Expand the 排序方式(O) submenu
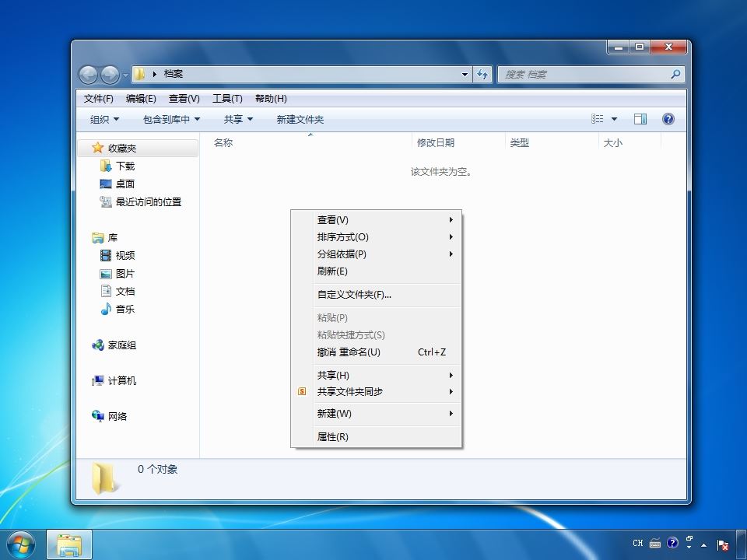 (x=451, y=236)
